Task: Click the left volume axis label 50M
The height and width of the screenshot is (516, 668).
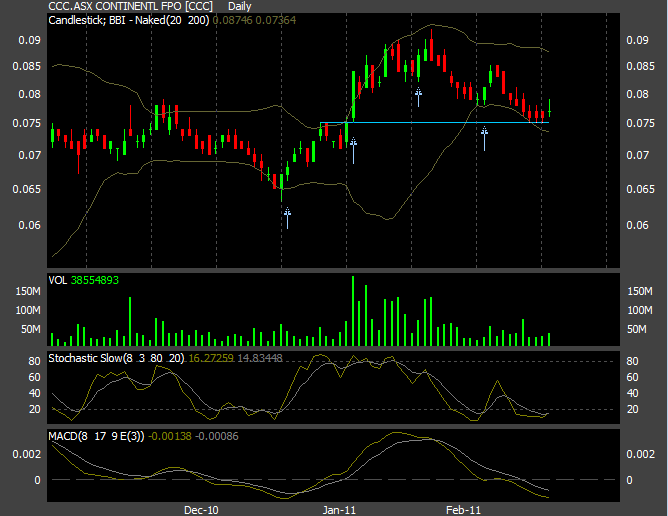Action: [x=31, y=329]
